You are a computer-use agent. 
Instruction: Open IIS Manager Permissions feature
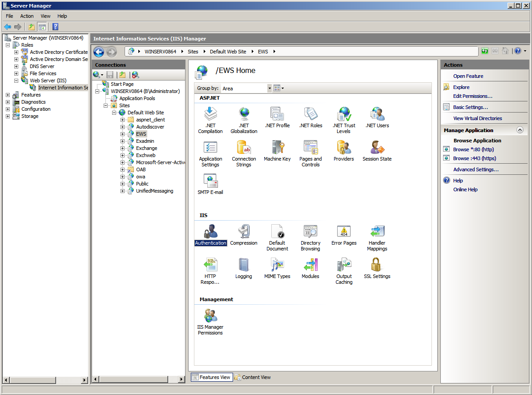pos(210,322)
